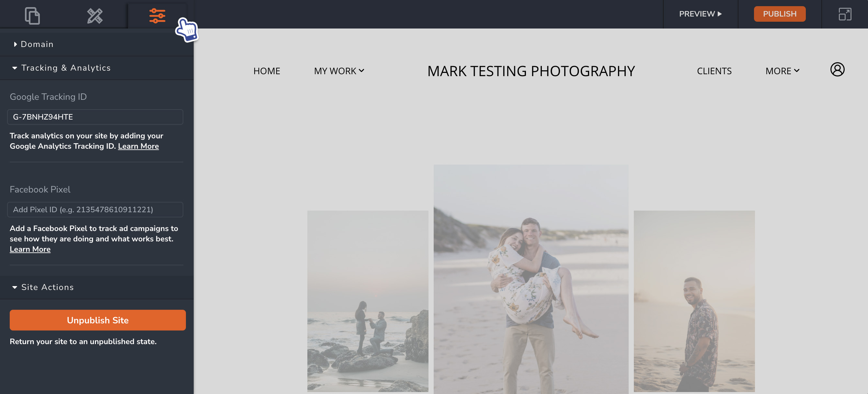The width and height of the screenshot is (868, 394).
Task: Select the Tools icon in toolbar
Action: [x=94, y=15]
